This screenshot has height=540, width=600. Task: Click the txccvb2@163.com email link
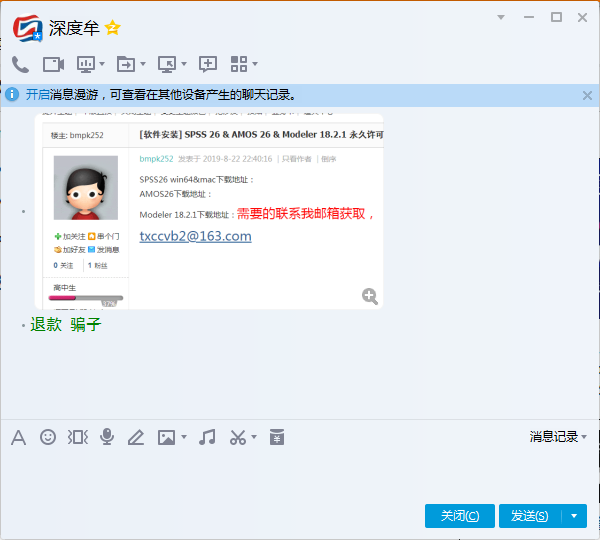coord(195,236)
